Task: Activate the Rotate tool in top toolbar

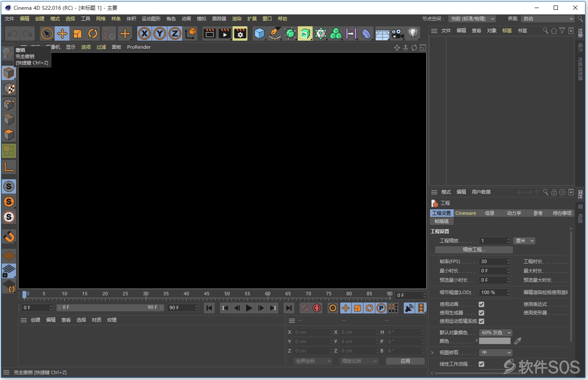Action: coord(93,33)
